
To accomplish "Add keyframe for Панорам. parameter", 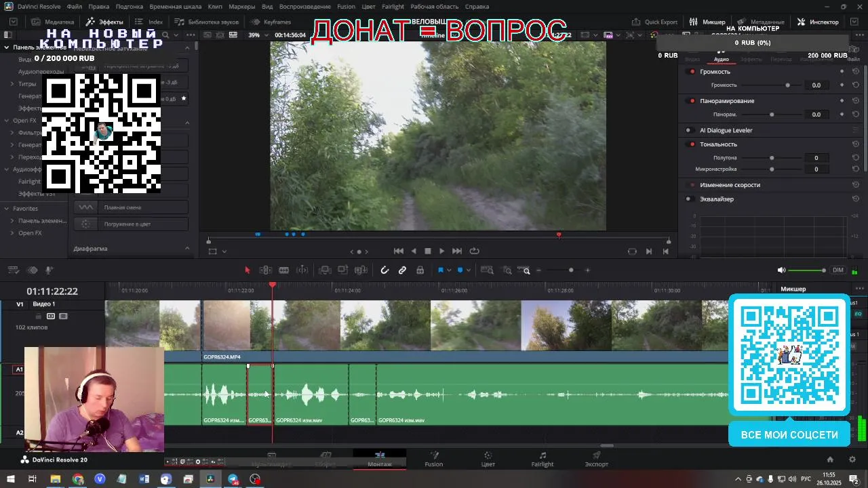I will click(x=842, y=115).
